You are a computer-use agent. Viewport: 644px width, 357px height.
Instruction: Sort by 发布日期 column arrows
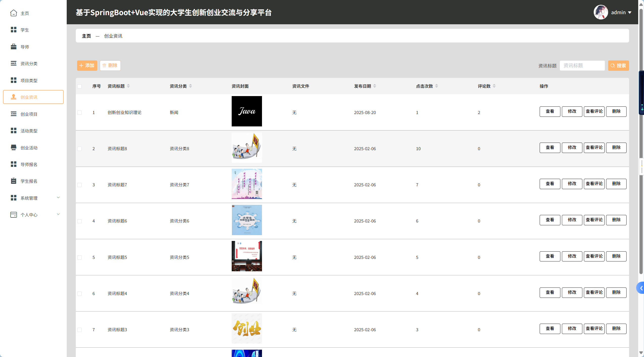click(x=375, y=86)
